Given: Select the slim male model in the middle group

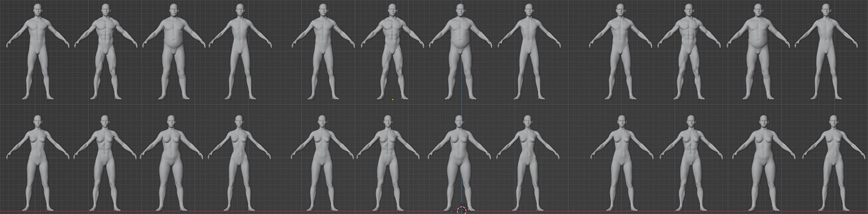Looking at the screenshot, I should coord(529,51).
